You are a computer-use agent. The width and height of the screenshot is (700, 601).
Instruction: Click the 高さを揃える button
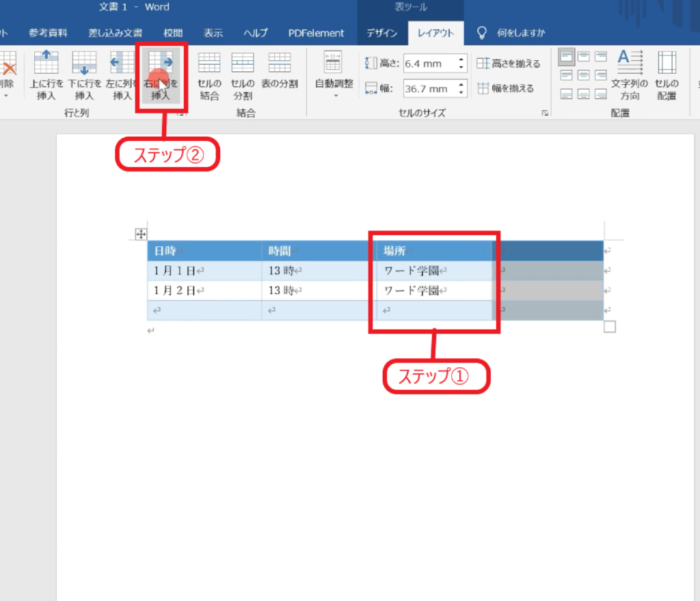click(509, 64)
